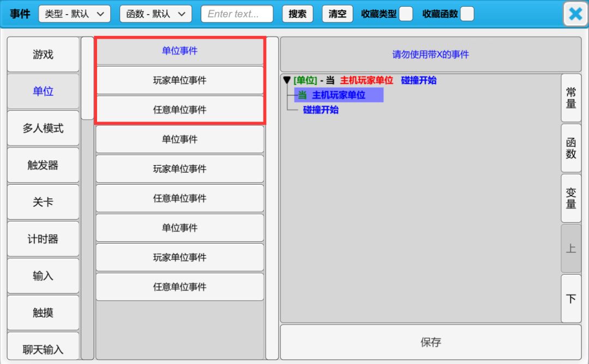Select the highlighted 当 主机玩家单位 tree item
The image size is (589, 364).
338,95
